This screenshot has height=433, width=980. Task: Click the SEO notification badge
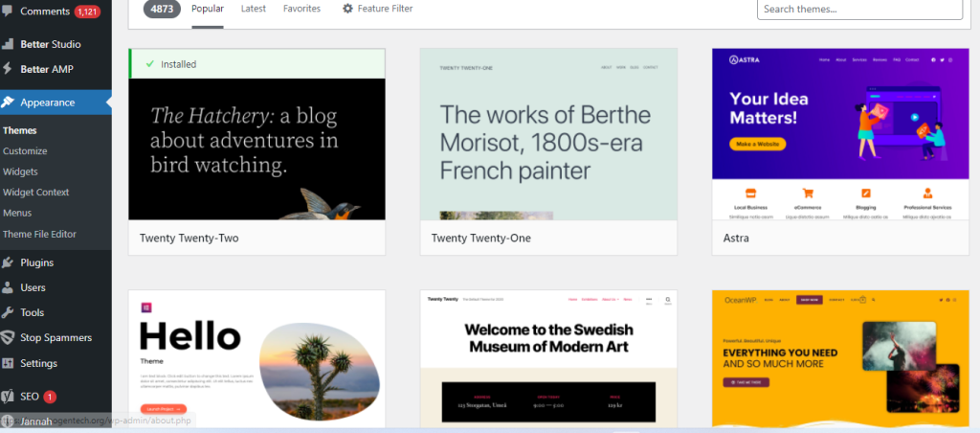point(50,397)
